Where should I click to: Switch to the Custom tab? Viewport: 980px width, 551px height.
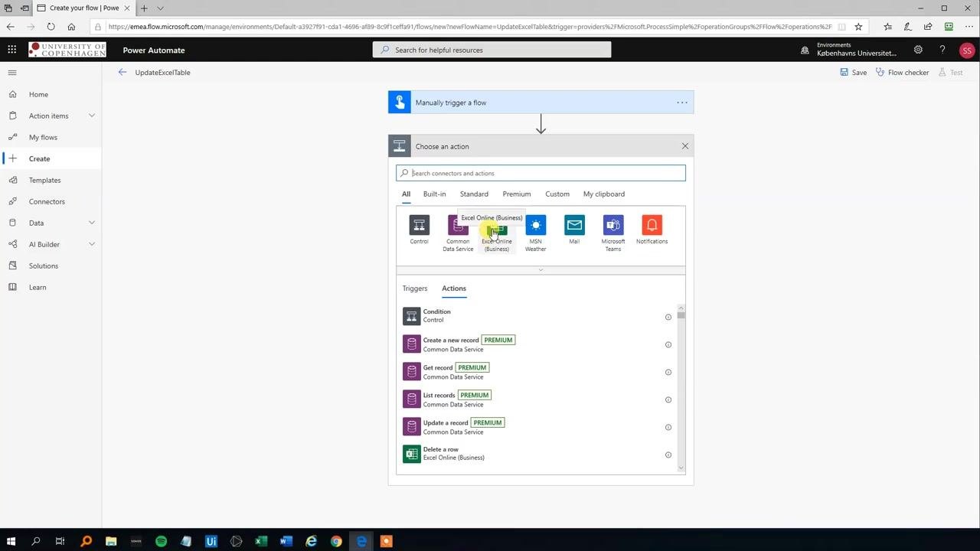click(557, 194)
